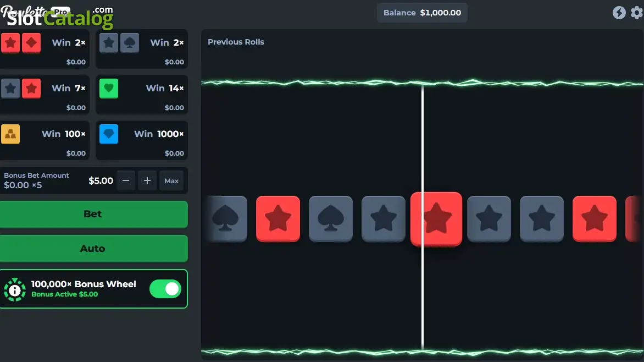Choose the green heart Win 14× bet

[x=142, y=95]
